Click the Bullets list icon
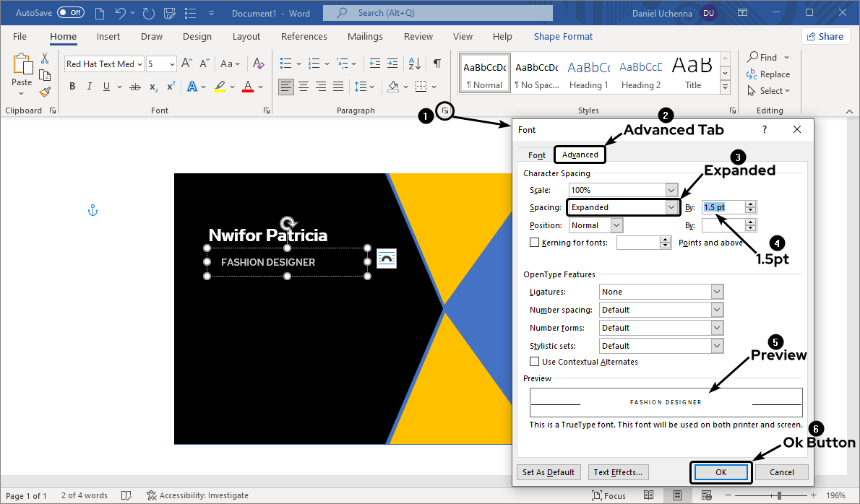860x504 pixels. [x=285, y=64]
